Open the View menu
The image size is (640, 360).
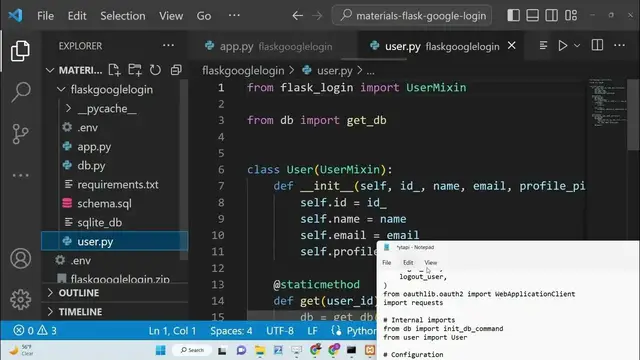(171, 16)
